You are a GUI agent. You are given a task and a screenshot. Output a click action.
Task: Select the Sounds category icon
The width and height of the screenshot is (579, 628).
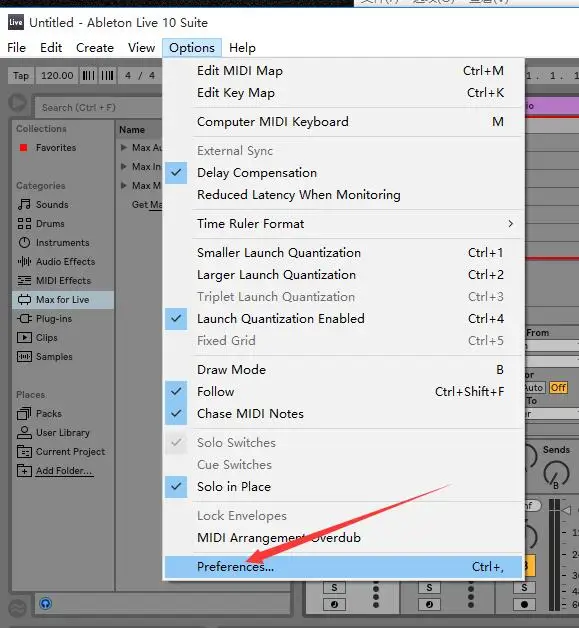(24, 204)
